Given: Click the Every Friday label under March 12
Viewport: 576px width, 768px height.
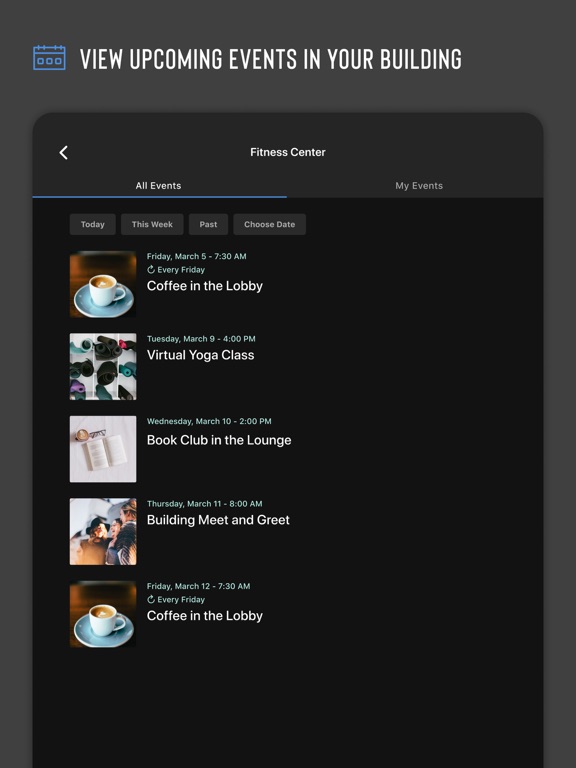Looking at the screenshot, I should click(x=181, y=600).
